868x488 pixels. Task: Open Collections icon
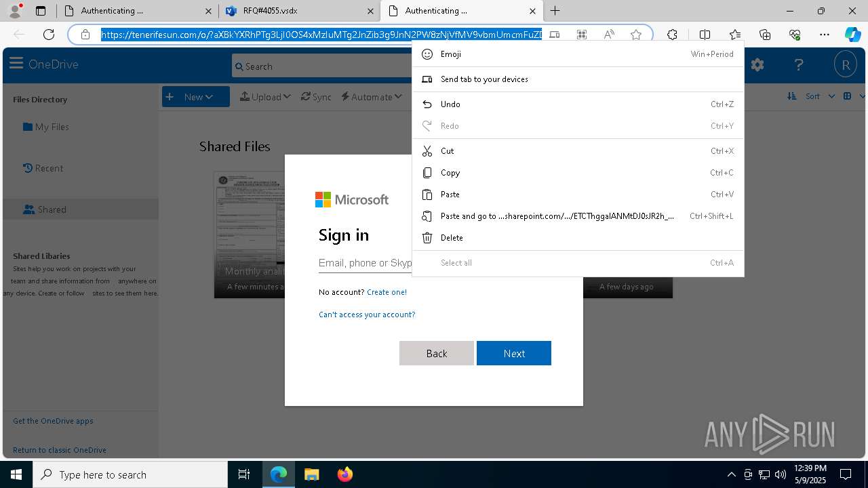pyautogui.click(x=765, y=35)
